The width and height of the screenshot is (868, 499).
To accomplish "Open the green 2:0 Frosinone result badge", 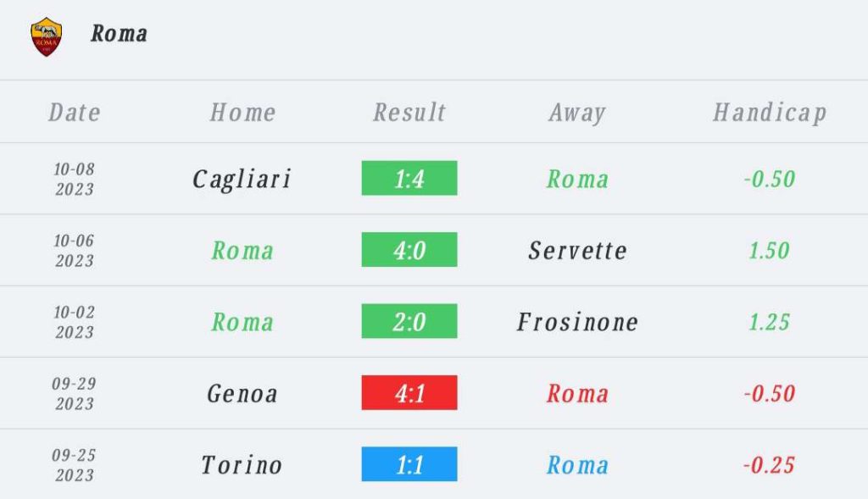I will click(x=409, y=321).
